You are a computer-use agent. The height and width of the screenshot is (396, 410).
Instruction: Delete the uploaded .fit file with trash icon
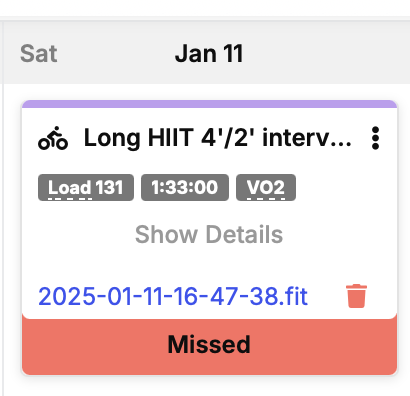[x=356, y=296]
